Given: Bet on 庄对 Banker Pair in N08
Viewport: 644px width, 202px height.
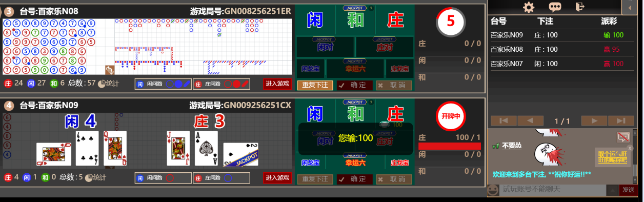Looking at the screenshot, I should tap(385, 47).
